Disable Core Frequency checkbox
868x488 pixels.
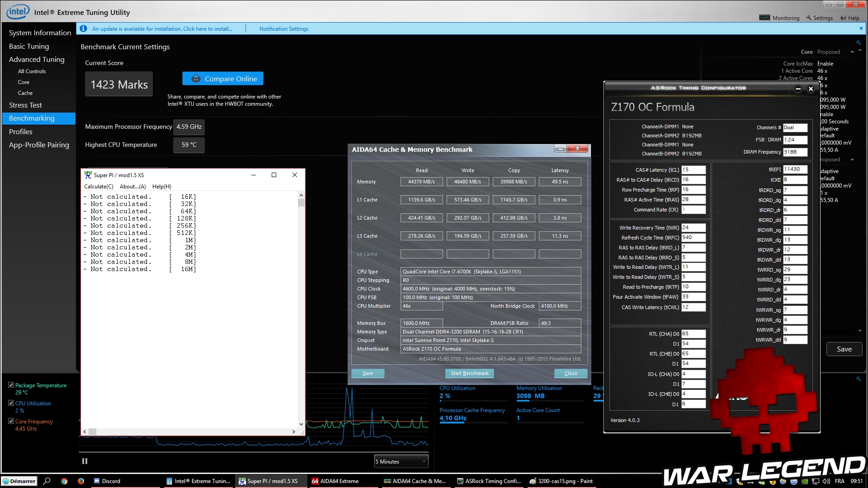pos(11,421)
